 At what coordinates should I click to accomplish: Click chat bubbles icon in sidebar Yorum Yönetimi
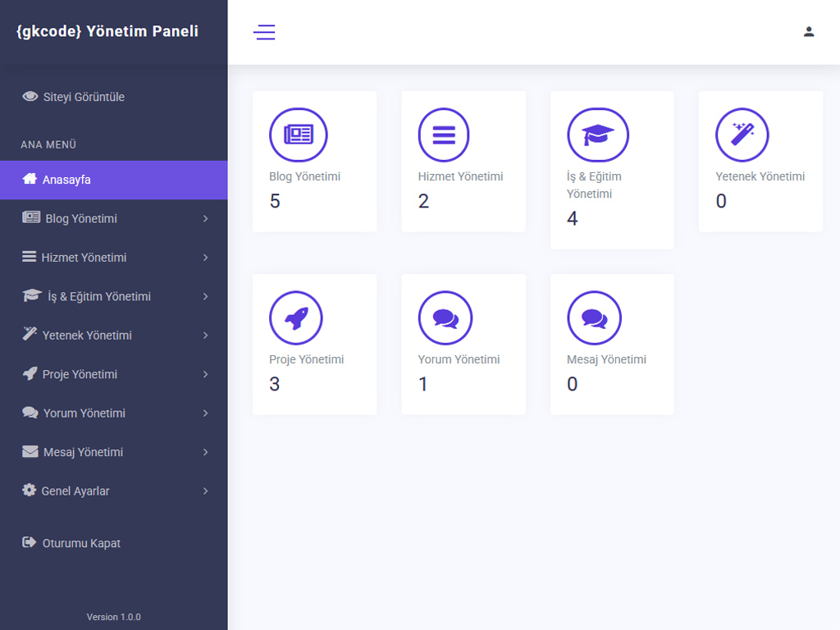point(30,413)
